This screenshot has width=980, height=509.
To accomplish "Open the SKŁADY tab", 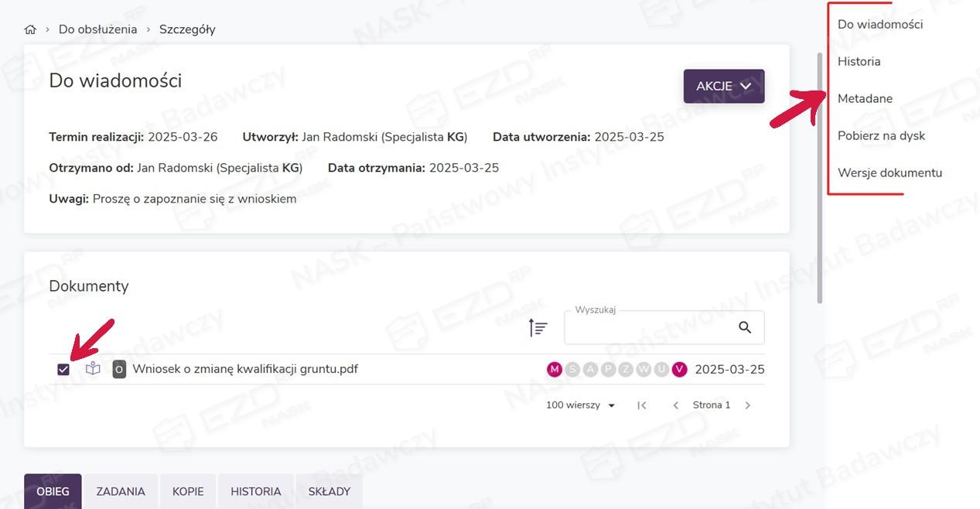I will pyautogui.click(x=329, y=491).
